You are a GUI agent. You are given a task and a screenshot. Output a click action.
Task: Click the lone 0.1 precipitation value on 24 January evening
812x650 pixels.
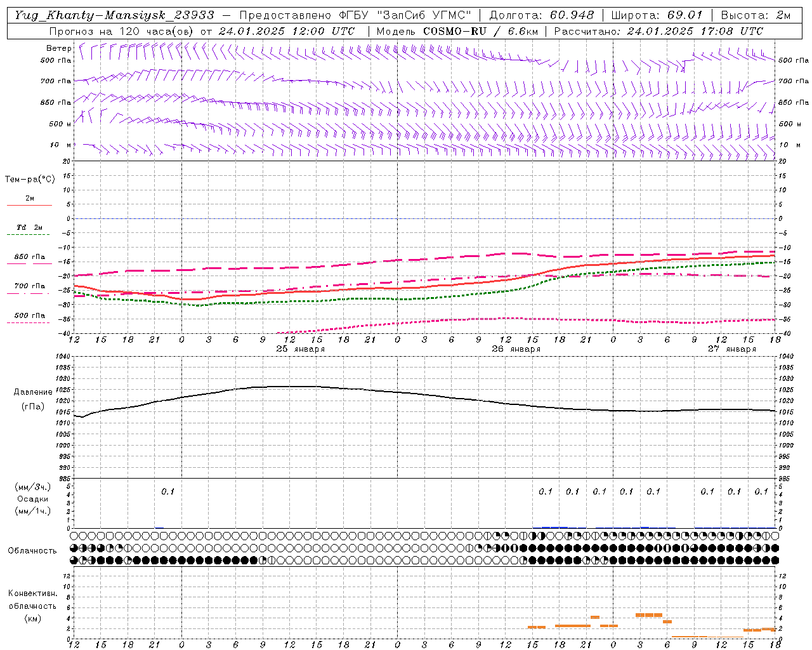coord(167,491)
